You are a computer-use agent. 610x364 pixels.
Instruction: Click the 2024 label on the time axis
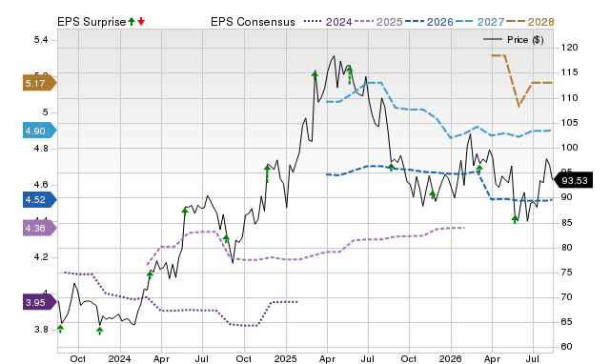pyautogui.click(x=119, y=358)
